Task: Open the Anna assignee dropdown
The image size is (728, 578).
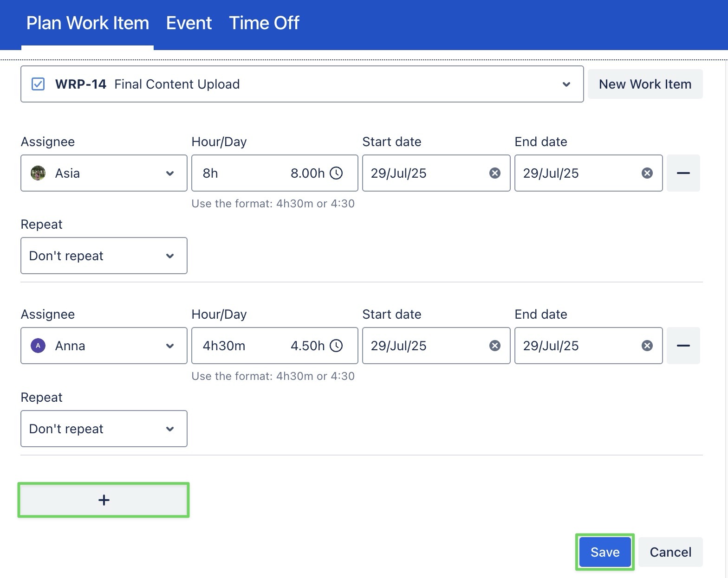Action: tap(104, 346)
